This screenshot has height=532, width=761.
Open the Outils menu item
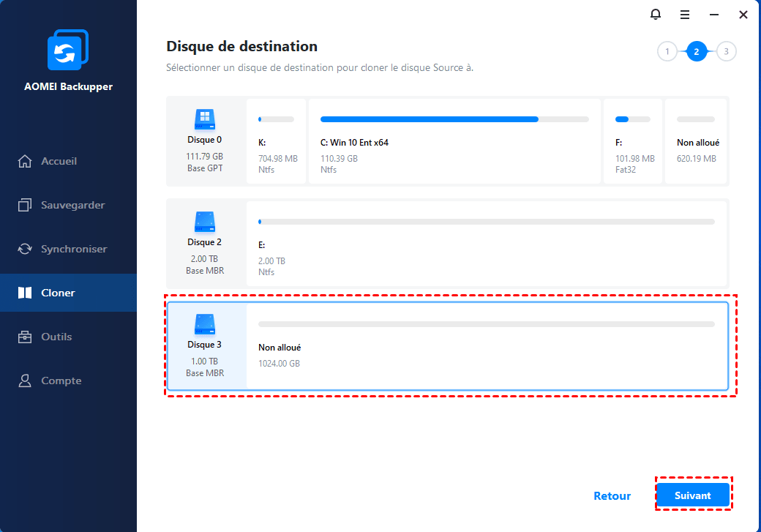[68, 337]
